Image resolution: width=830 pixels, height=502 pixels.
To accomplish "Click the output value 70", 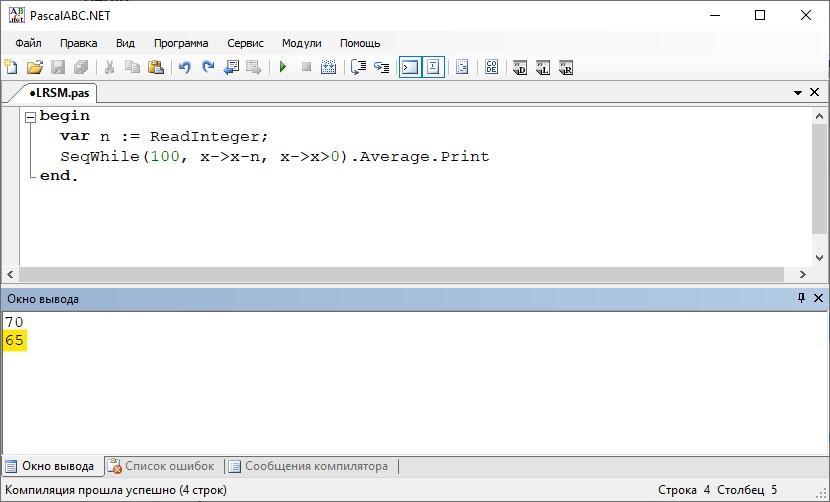I will click(14, 322).
